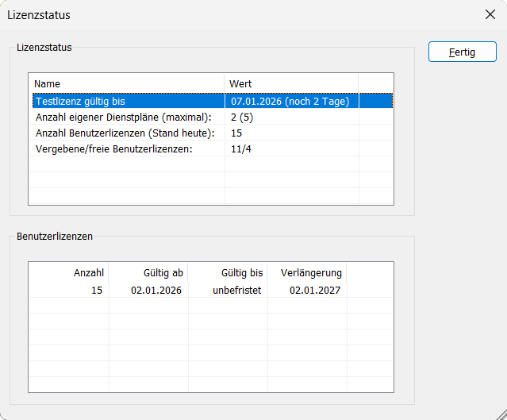This screenshot has height=420, width=507.
Task: Click the value '11/4'
Action: [241, 148]
